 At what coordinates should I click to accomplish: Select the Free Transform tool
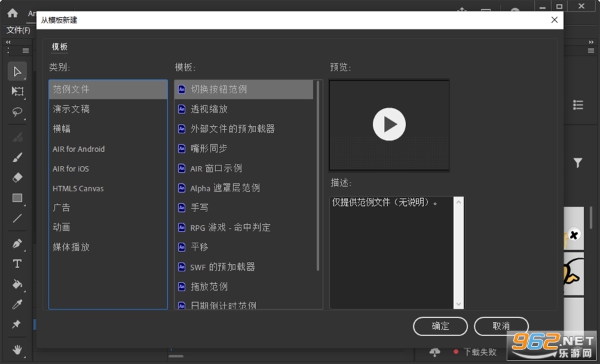pyautogui.click(x=17, y=91)
